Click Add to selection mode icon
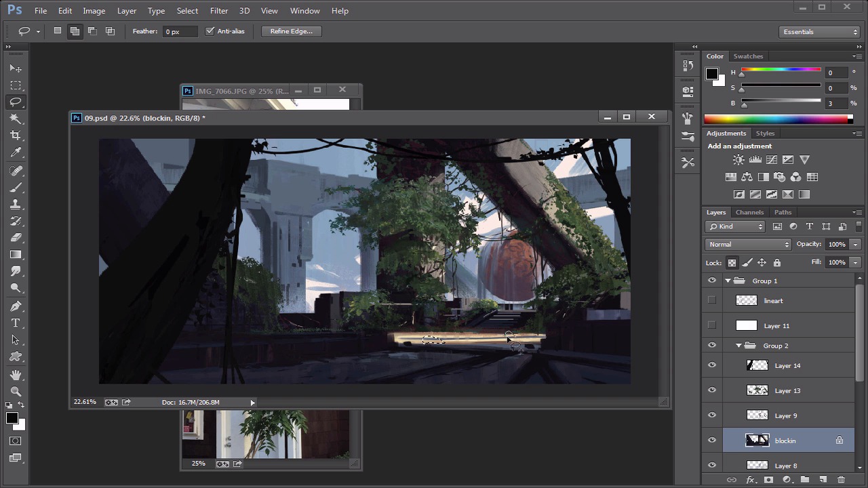The image size is (868, 488). coord(75,31)
